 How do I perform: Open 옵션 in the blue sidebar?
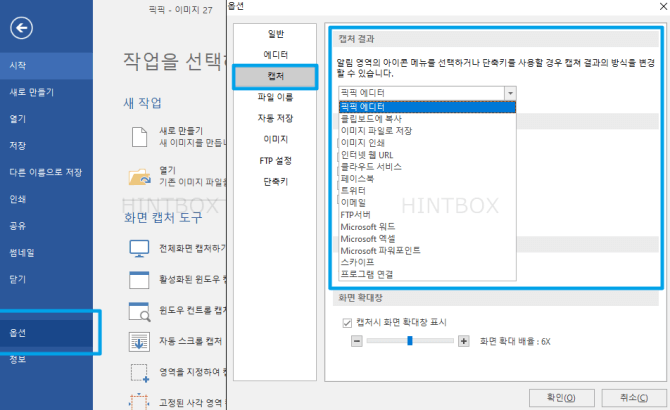[46, 333]
